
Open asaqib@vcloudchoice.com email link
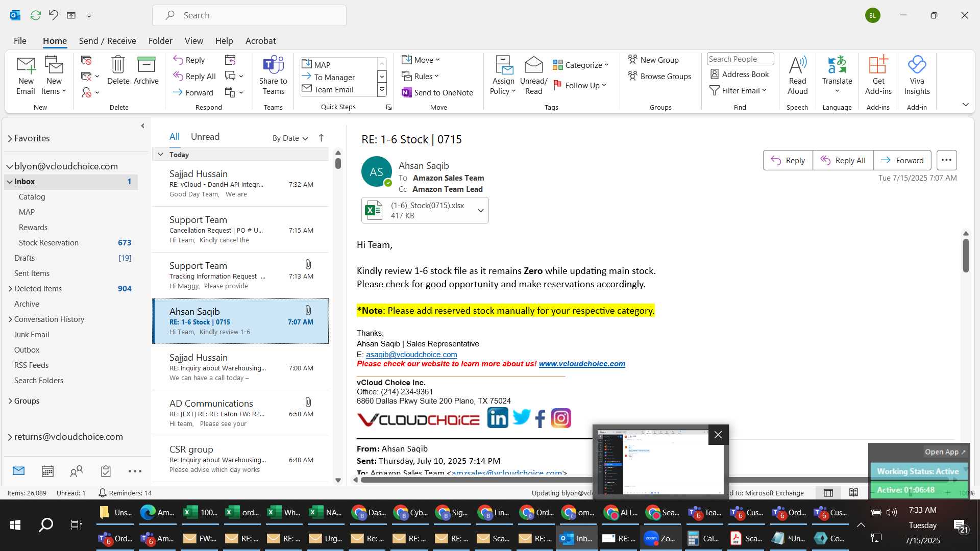click(411, 355)
